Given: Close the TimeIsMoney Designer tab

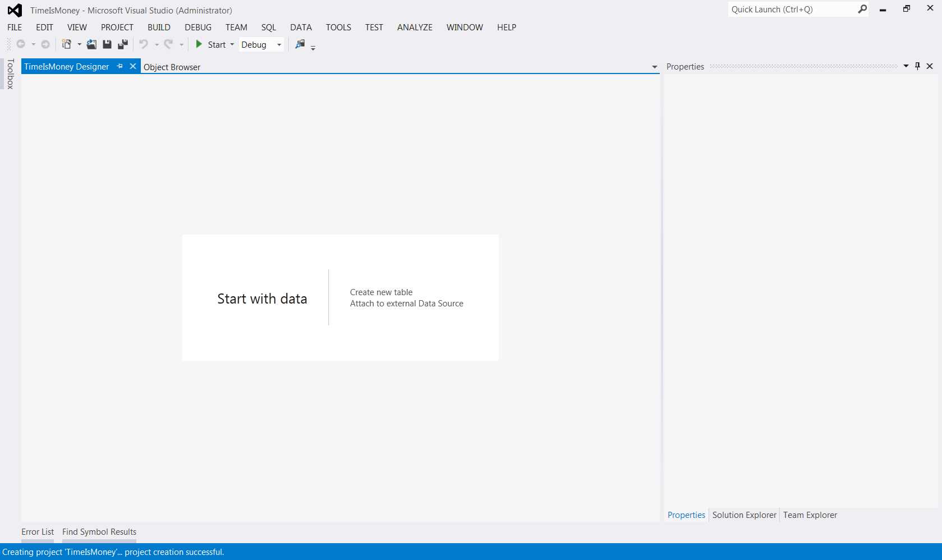Looking at the screenshot, I should pyautogui.click(x=133, y=66).
